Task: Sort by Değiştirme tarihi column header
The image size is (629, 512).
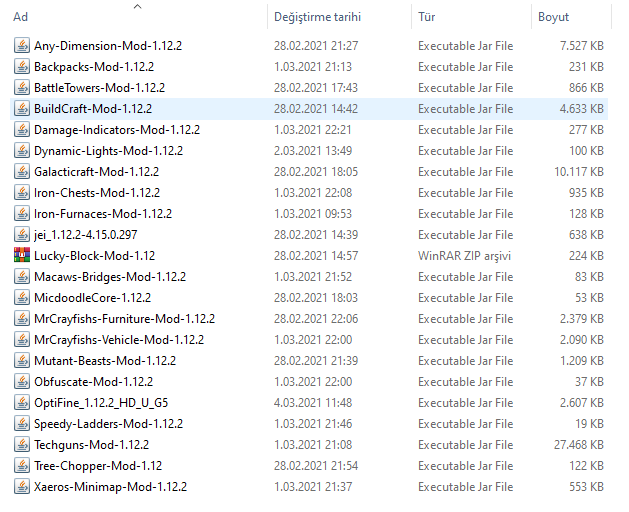Action: point(317,17)
